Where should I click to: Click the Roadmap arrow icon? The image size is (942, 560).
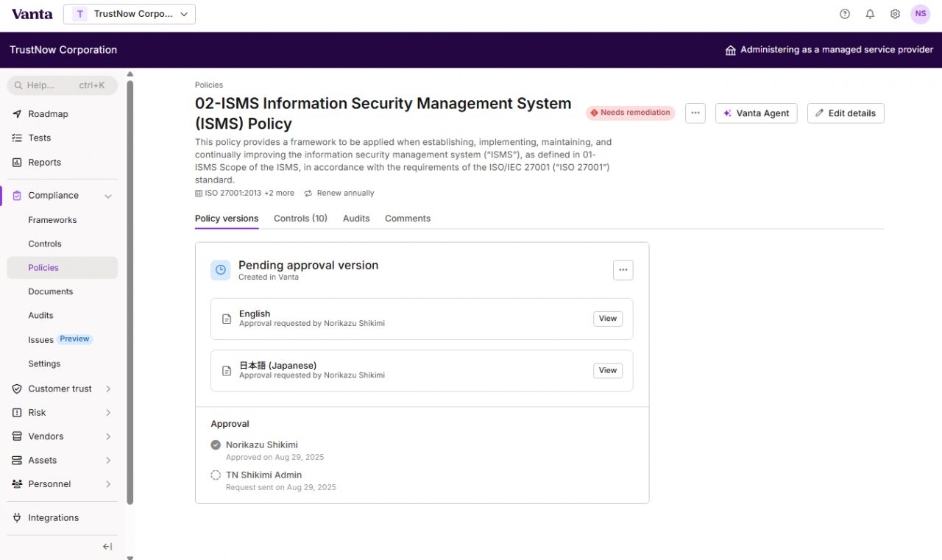[x=17, y=114]
